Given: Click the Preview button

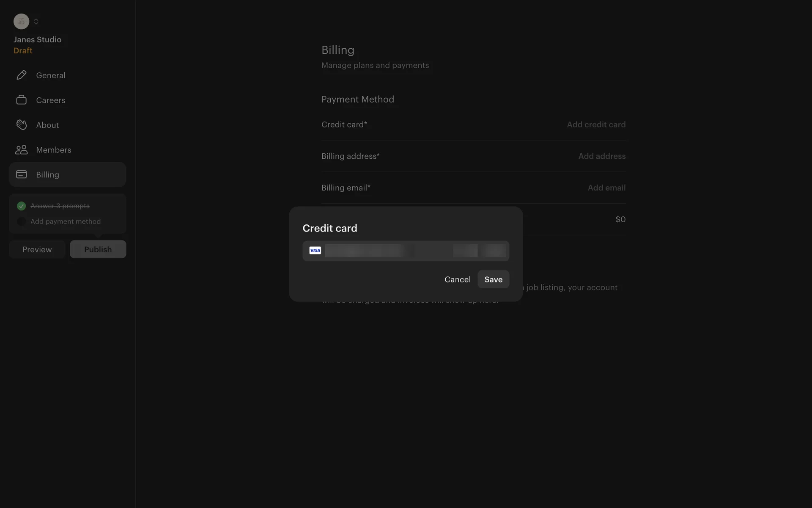Looking at the screenshot, I should pos(37,249).
